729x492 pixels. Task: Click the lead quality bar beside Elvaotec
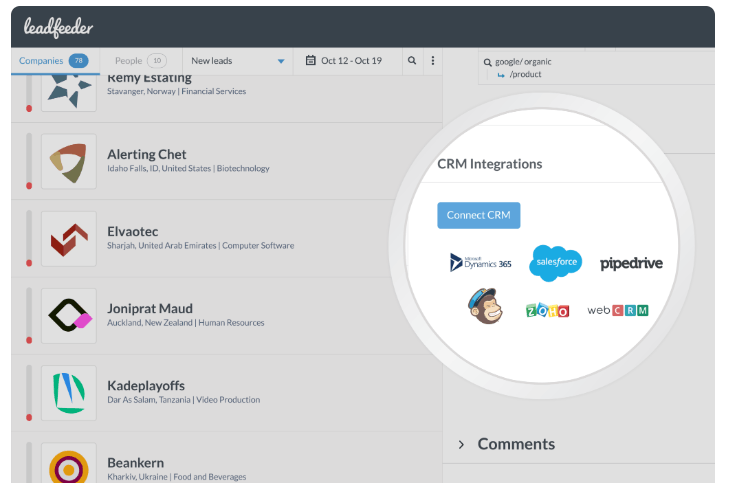(x=29, y=239)
